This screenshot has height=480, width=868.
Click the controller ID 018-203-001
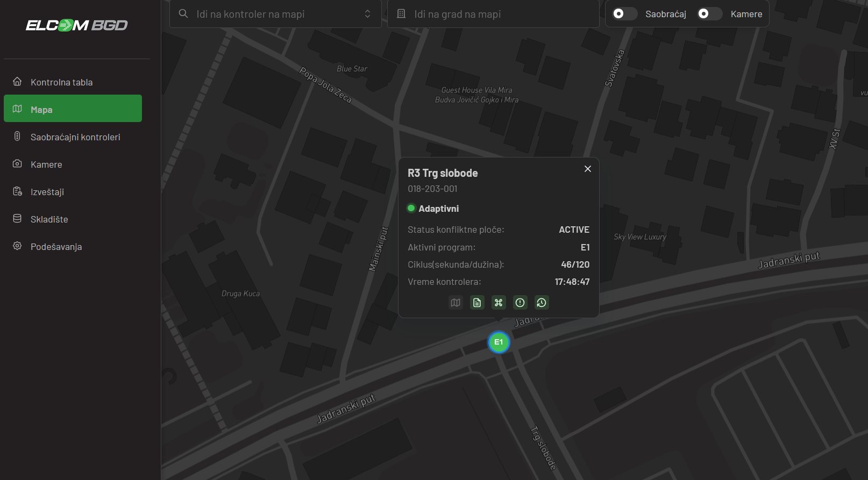pos(432,189)
